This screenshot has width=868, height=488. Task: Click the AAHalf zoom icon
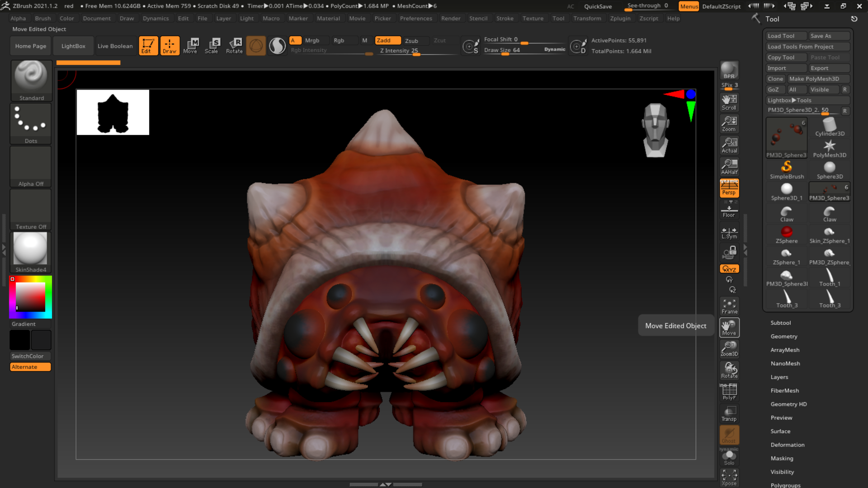(x=729, y=167)
